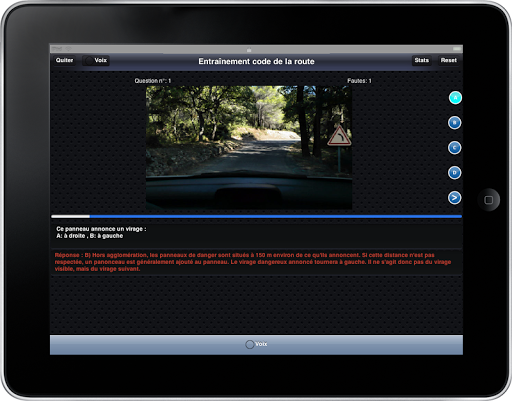Viewport: 512px width, 401px height.
Task: Click the lock icon in status bar
Action: (x=249, y=50)
